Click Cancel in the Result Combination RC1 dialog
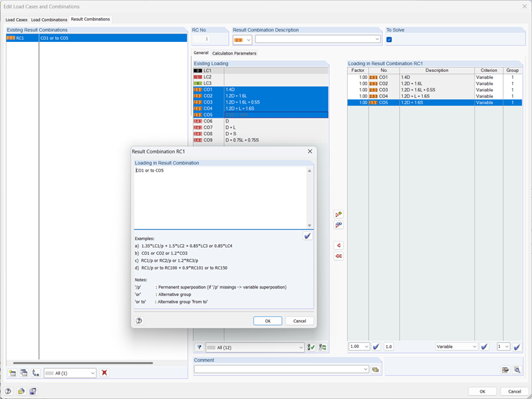 (300, 321)
